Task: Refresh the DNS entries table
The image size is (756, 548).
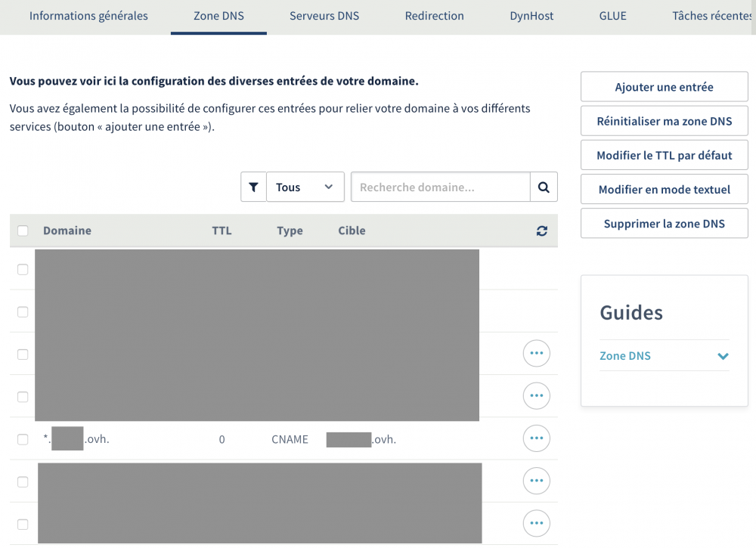Action: [541, 231]
